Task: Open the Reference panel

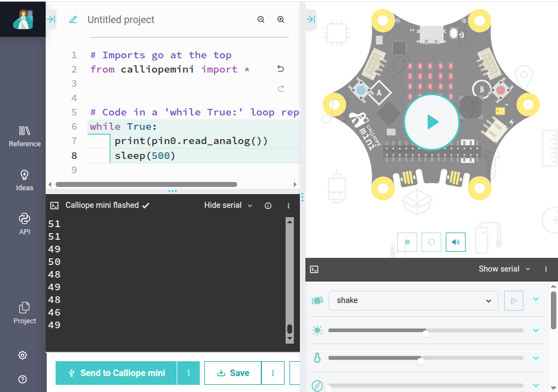Action: pyautogui.click(x=25, y=136)
